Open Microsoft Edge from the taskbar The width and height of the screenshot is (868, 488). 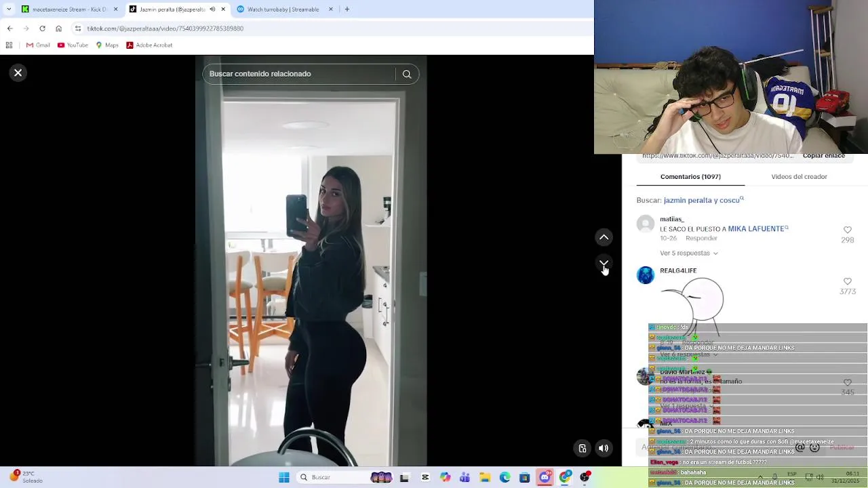point(505,477)
